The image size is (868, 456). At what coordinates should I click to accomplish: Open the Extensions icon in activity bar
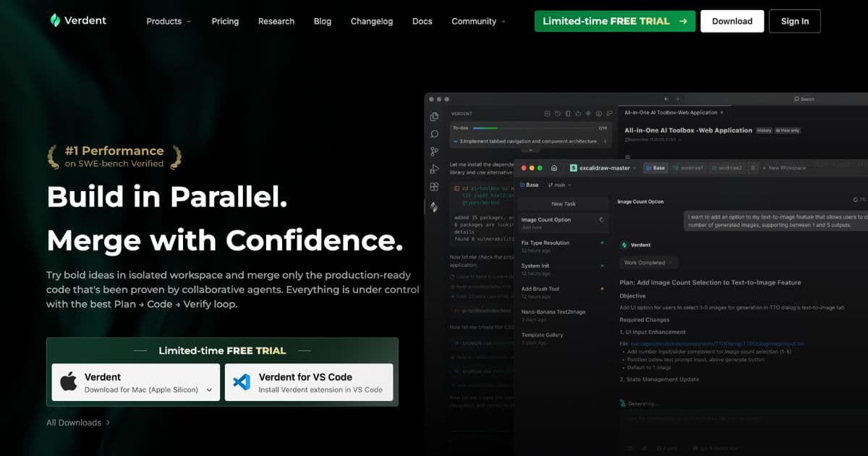click(x=434, y=187)
